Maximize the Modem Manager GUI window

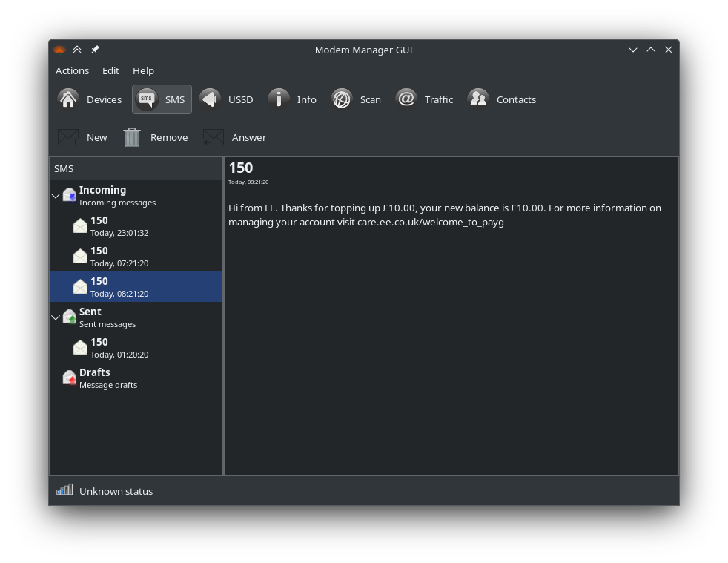pos(651,50)
